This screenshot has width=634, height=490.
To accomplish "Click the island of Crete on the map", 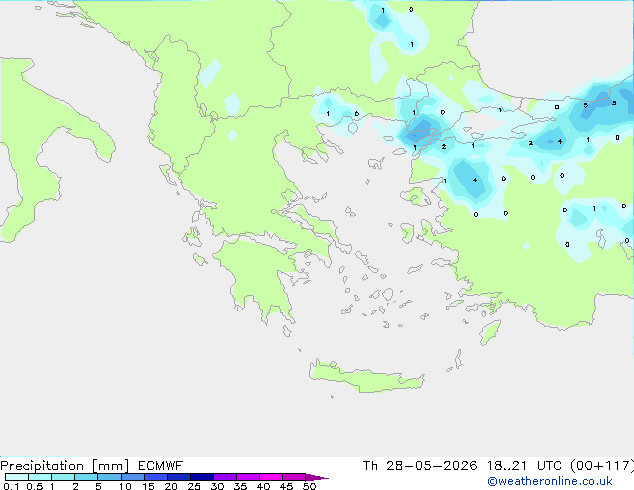I will coord(366,377).
